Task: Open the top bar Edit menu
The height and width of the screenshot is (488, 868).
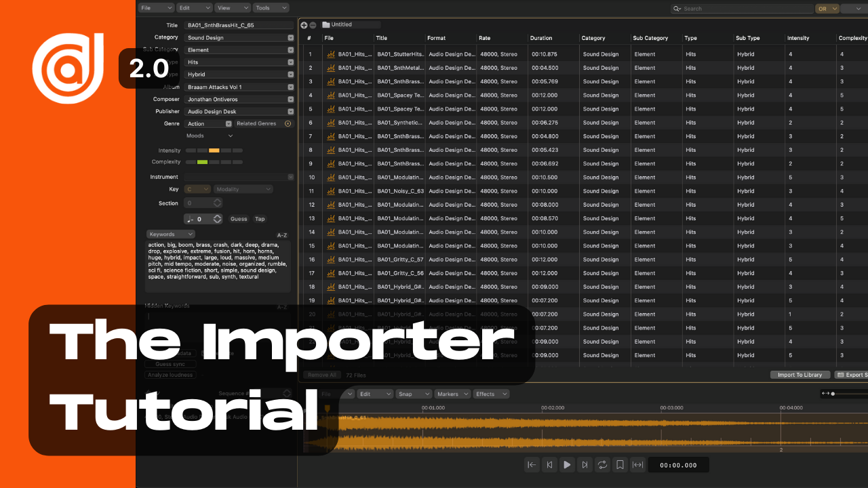Action: [195, 8]
